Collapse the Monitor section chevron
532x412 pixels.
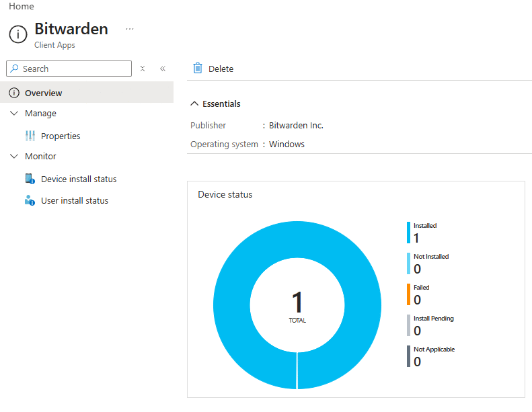point(14,156)
